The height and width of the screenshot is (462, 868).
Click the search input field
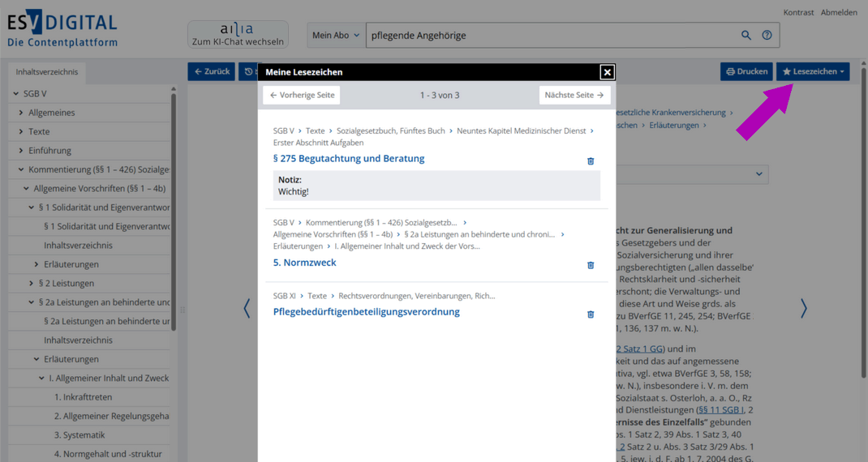[x=552, y=36]
